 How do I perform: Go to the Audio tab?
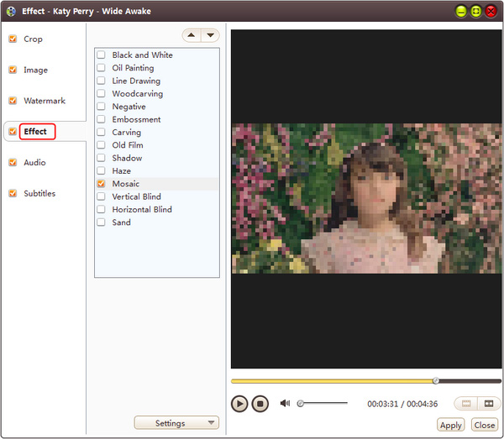click(x=34, y=163)
